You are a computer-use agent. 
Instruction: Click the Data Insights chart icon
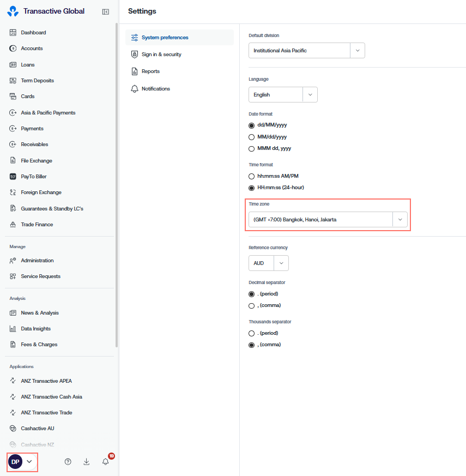[x=13, y=328]
